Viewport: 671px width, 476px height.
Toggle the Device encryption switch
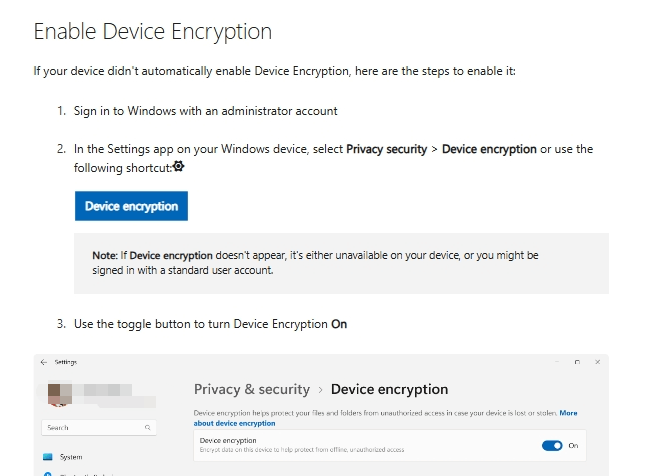[552, 445]
